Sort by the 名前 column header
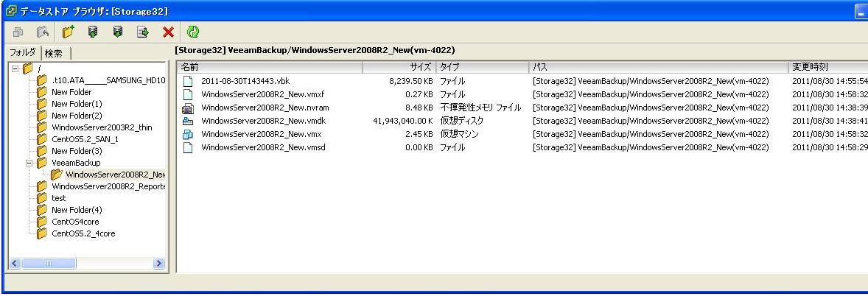The image size is (868, 299). click(x=270, y=67)
